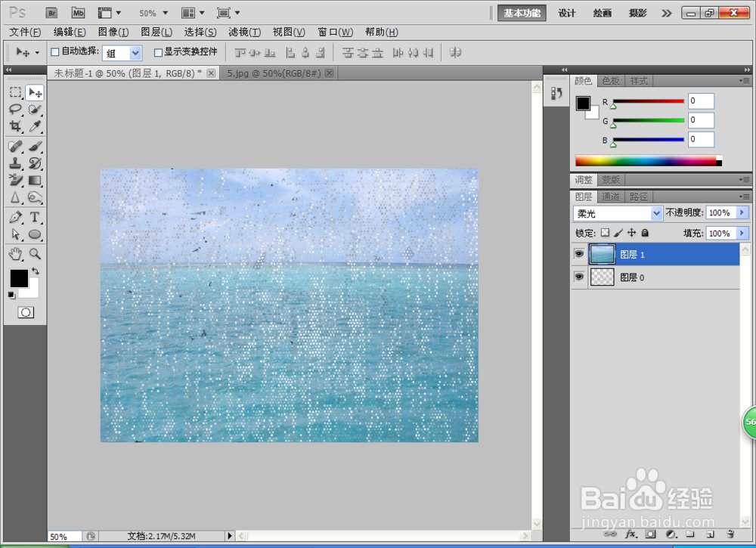Click the G value input field
The image size is (756, 548).
(x=701, y=120)
